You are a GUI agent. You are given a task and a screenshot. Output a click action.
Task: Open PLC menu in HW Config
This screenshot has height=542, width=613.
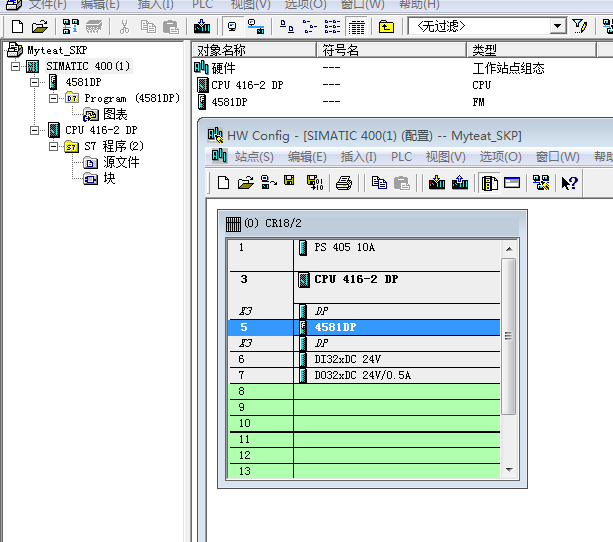point(401,157)
